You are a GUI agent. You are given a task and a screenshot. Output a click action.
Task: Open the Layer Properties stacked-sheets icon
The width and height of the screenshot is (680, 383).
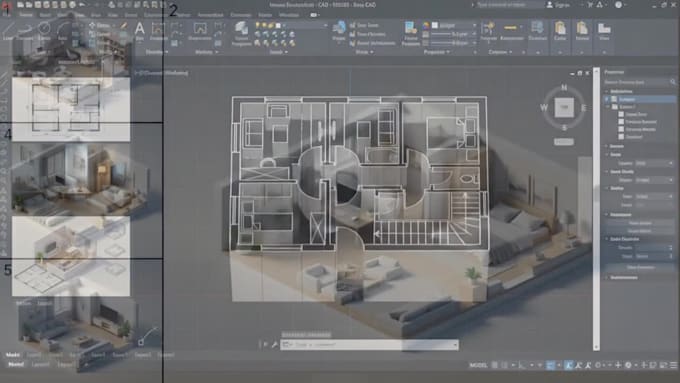(241, 30)
